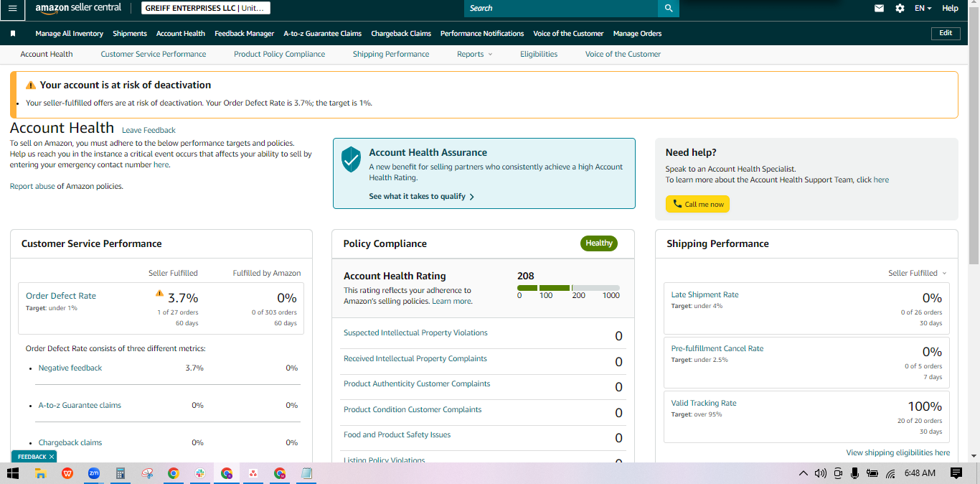Open Notepad from the taskbar
The height and width of the screenshot is (484, 980).
pos(306,473)
